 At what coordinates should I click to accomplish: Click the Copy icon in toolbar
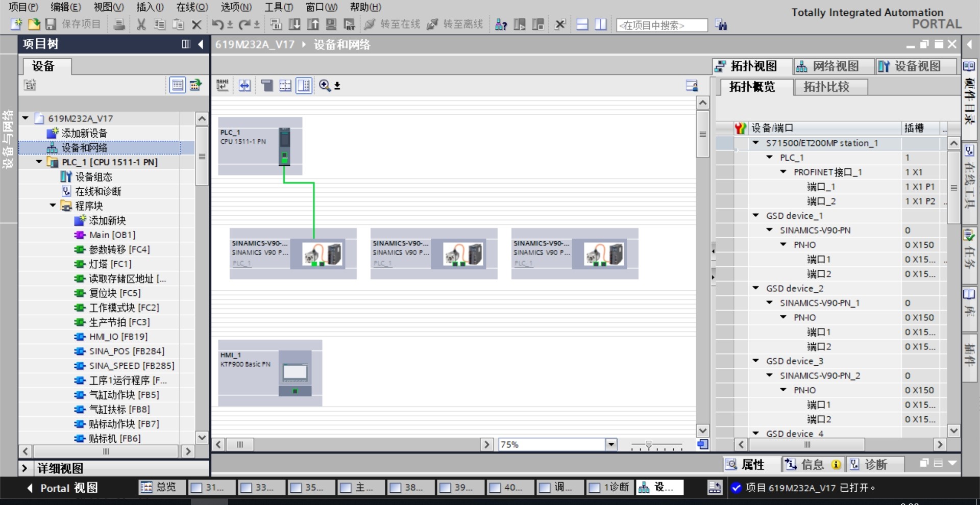[160, 24]
